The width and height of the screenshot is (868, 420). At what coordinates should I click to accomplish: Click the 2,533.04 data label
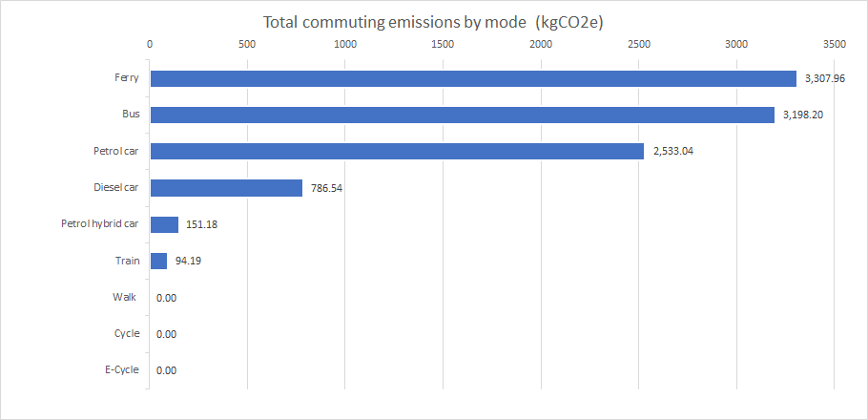tap(673, 151)
